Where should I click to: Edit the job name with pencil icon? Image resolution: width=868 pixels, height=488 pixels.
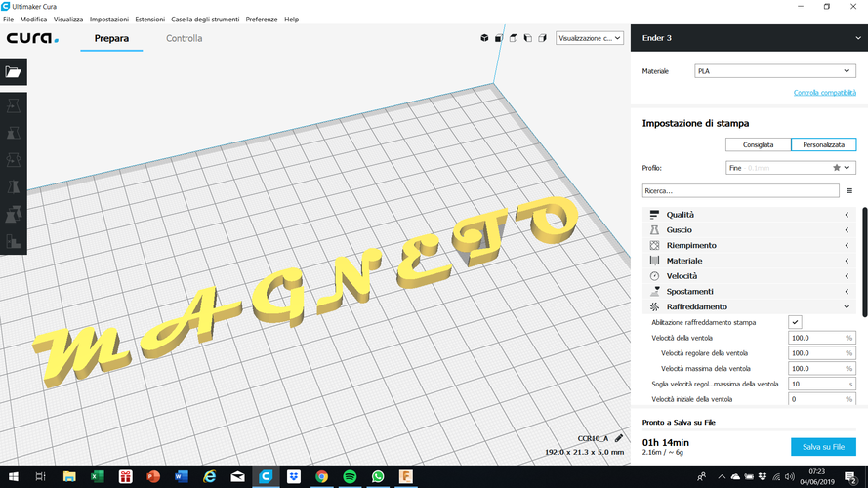(x=619, y=438)
